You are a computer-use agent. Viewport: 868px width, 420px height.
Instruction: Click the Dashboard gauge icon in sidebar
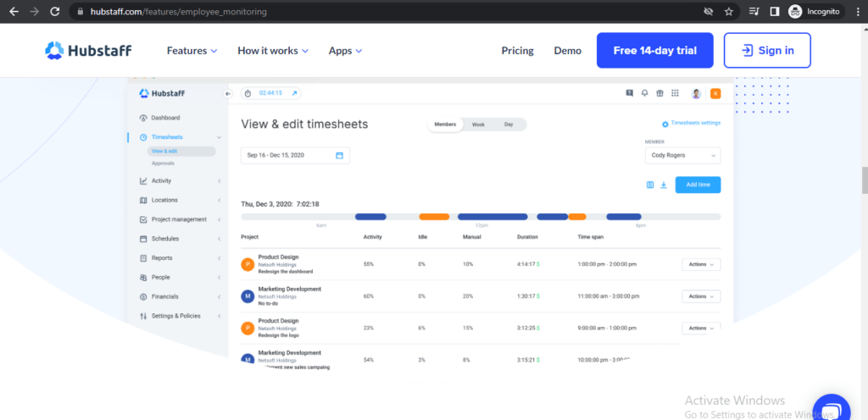coord(143,118)
